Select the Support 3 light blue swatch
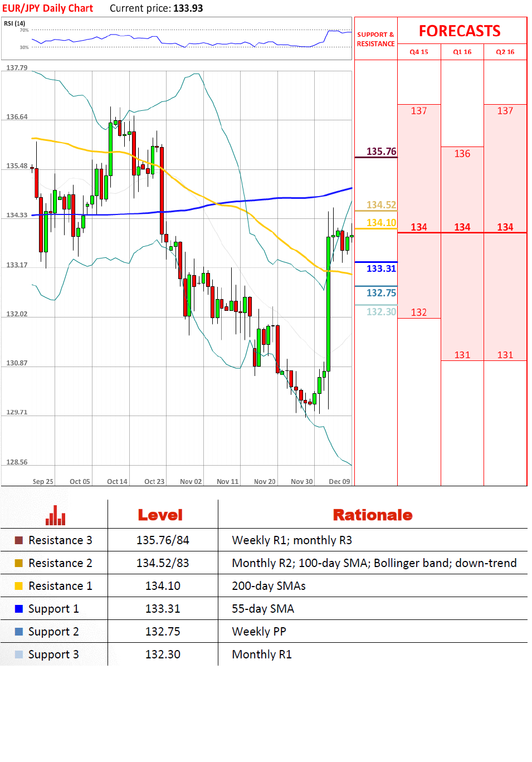 point(19,654)
